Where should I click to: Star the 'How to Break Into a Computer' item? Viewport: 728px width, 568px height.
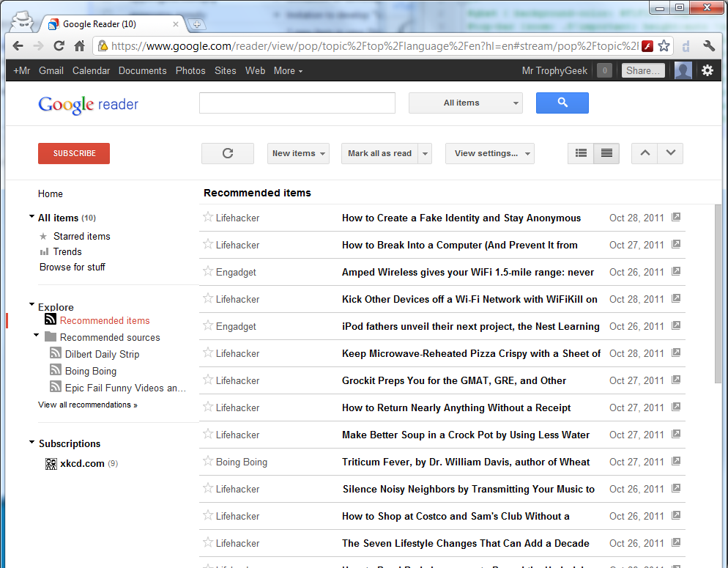point(208,244)
